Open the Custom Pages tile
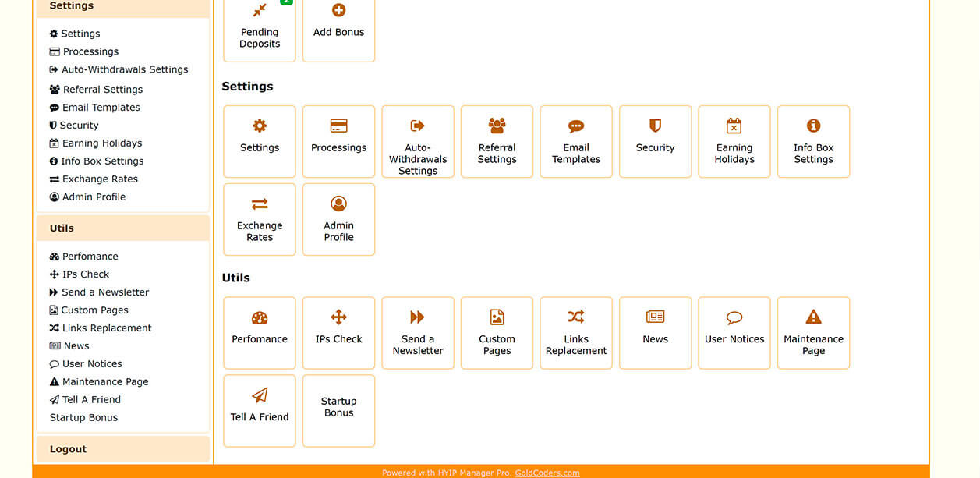This screenshot has height=478, width=980. coord(497,333)
